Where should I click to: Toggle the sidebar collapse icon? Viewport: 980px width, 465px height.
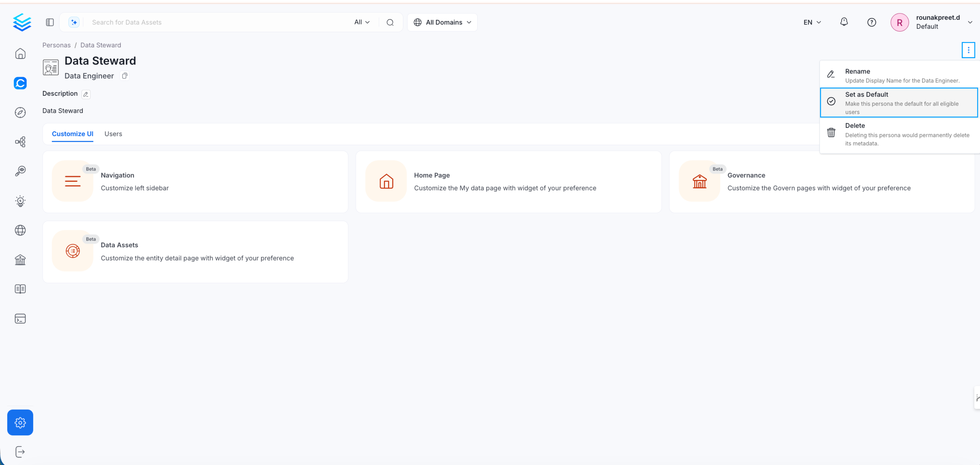coord(50,22)
